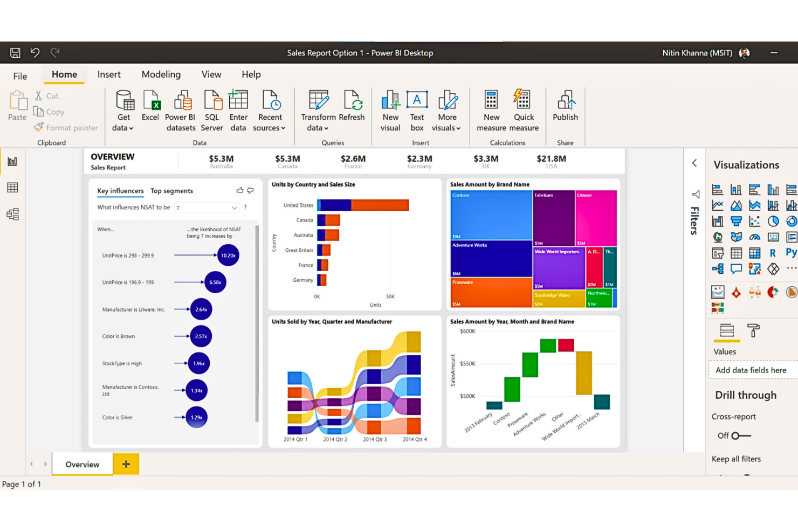Click the Undo arrow icon
The image size is (798, 532).
35,52
